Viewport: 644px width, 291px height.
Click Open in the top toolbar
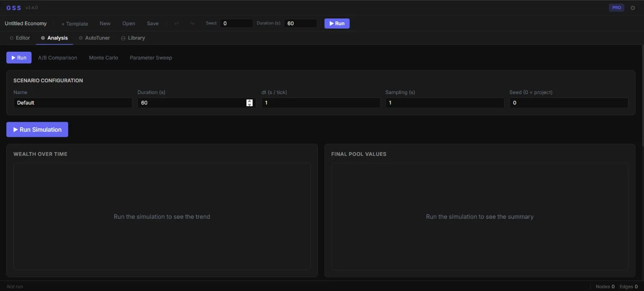pos(128,24)
